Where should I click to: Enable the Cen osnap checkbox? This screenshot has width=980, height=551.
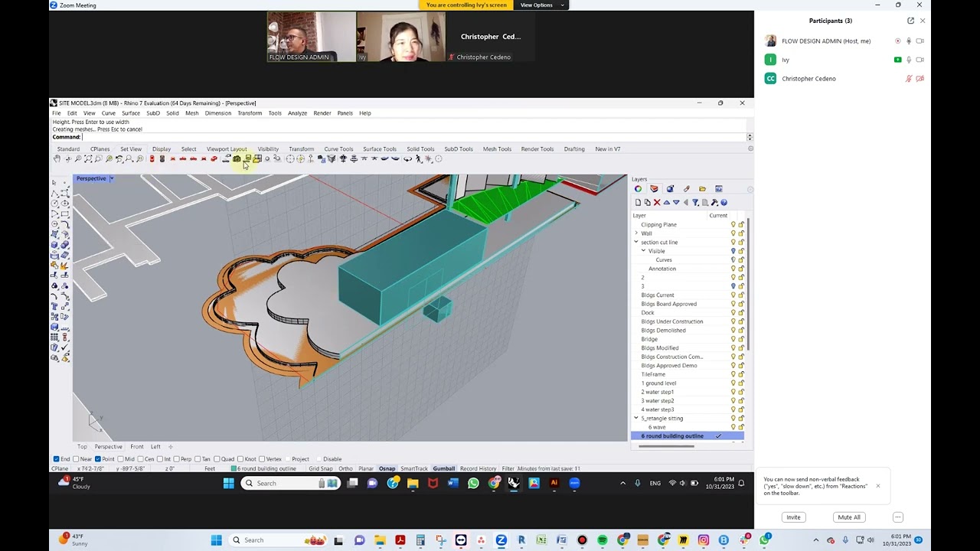(x=141, y=459)
